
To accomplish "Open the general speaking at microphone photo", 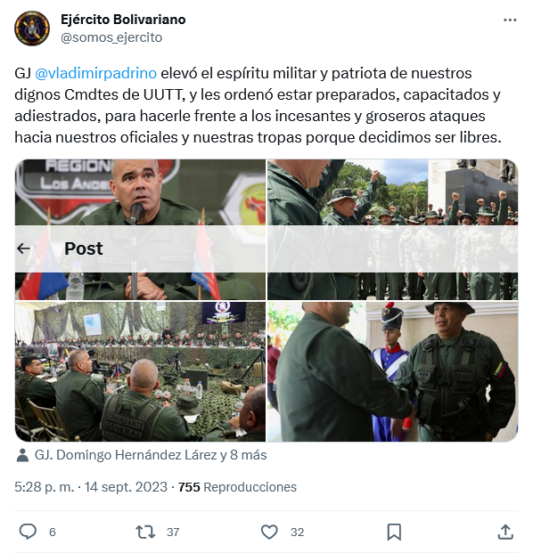I will (x=140, y=230).
